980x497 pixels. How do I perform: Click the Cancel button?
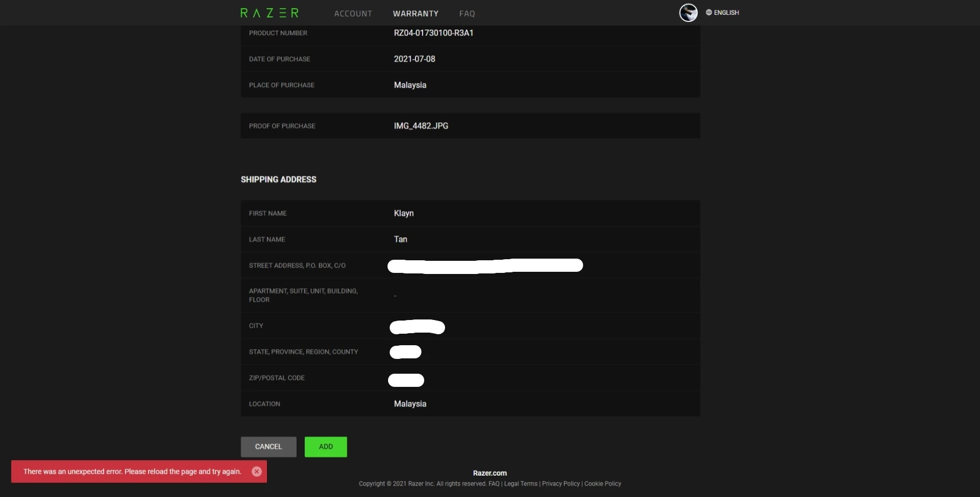tap(269, 447)
